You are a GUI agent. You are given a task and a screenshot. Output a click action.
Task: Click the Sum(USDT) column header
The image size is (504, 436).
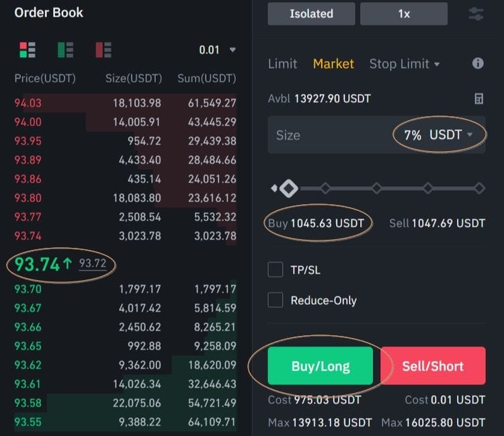(x=207, y=79)
